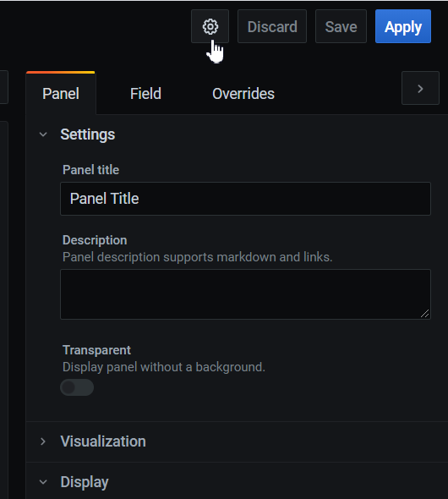This screenshot has width=448, height=499.
Task: Collapse the options pane with the right chevron
Action: pos(420,88)
